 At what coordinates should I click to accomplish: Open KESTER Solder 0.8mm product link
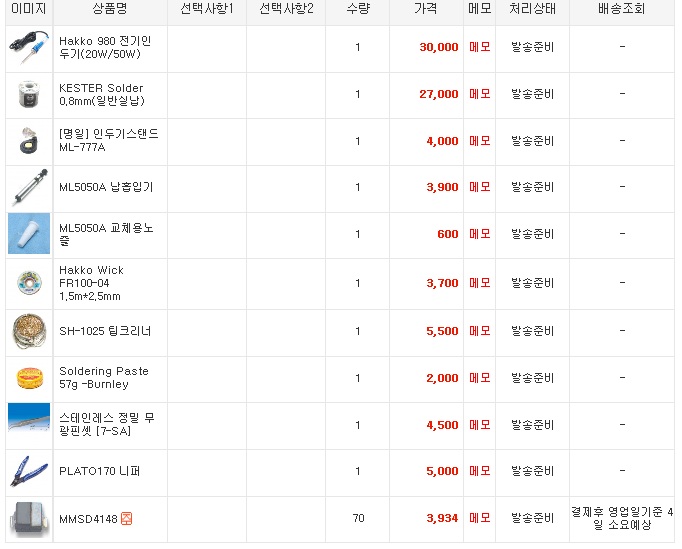pos(102,94)
